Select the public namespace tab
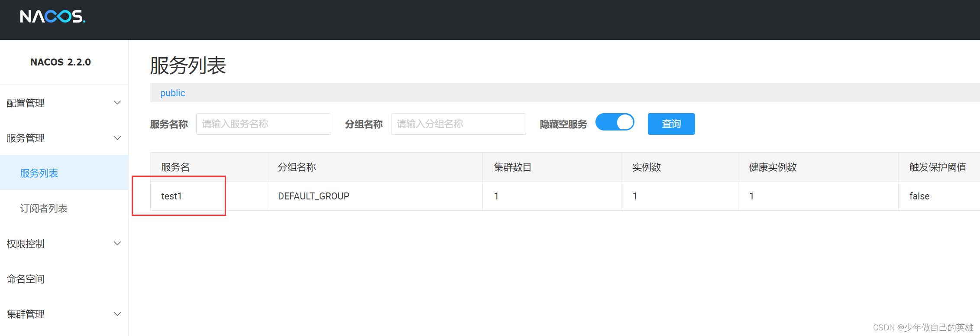Screen dimensions: 980x336 point(173,93)
